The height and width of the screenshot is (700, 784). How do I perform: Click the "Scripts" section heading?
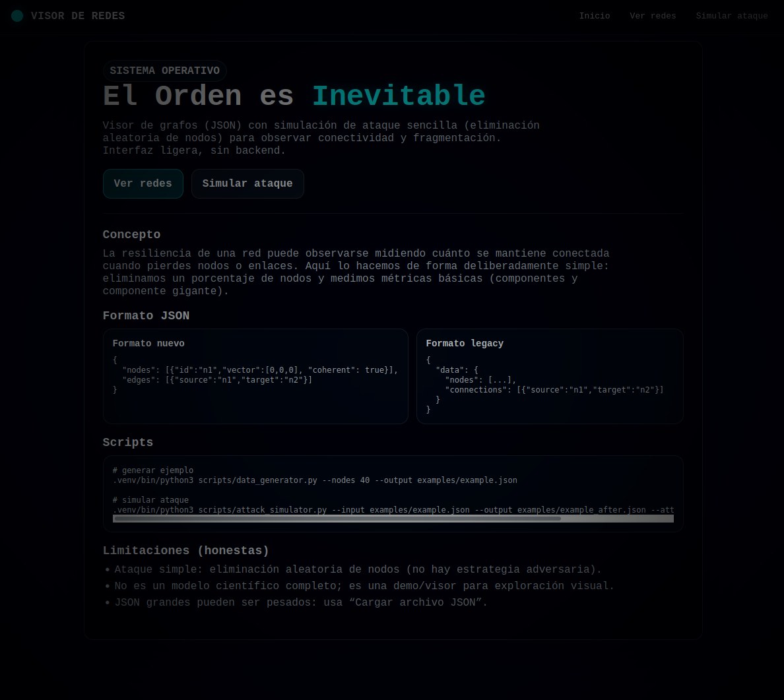tap(128, 443)
